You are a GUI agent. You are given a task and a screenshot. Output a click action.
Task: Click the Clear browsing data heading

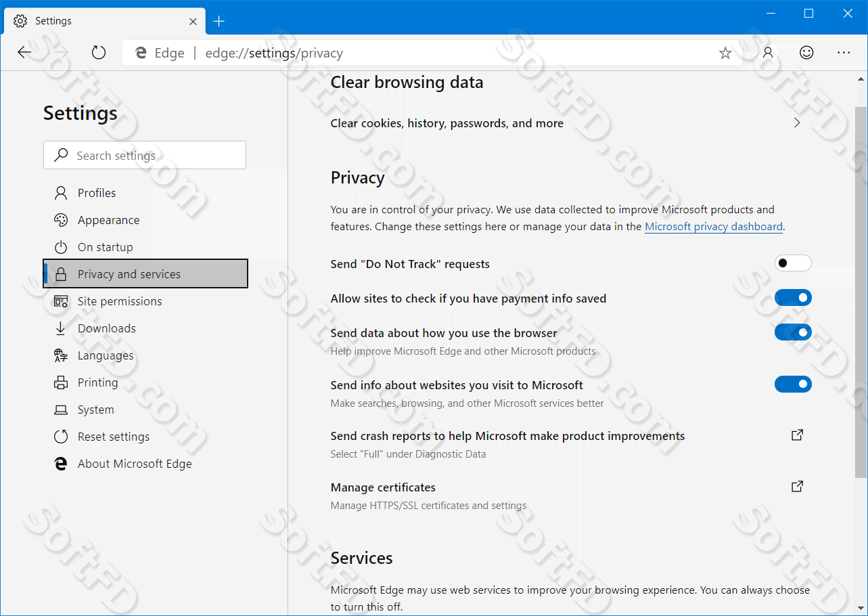coord(407,83)
